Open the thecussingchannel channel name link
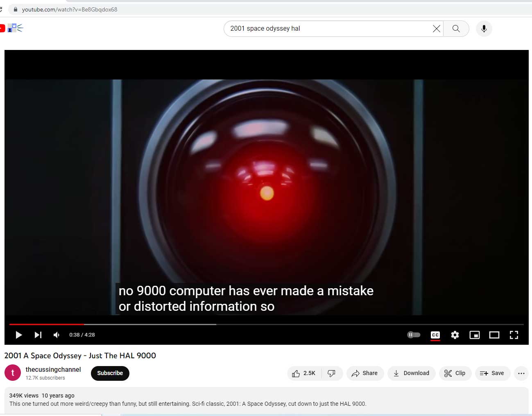This screenshot has width=532, height=416. point(53,369)
